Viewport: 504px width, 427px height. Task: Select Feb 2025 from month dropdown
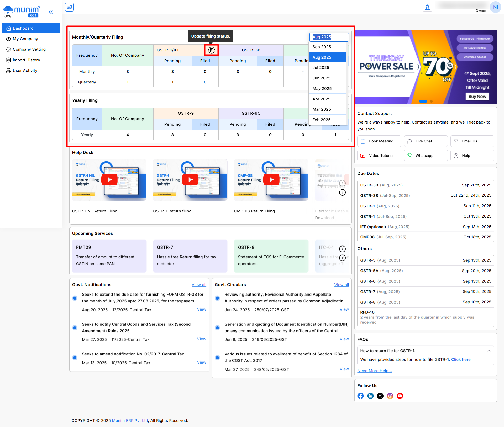click(x=327, y=120)
